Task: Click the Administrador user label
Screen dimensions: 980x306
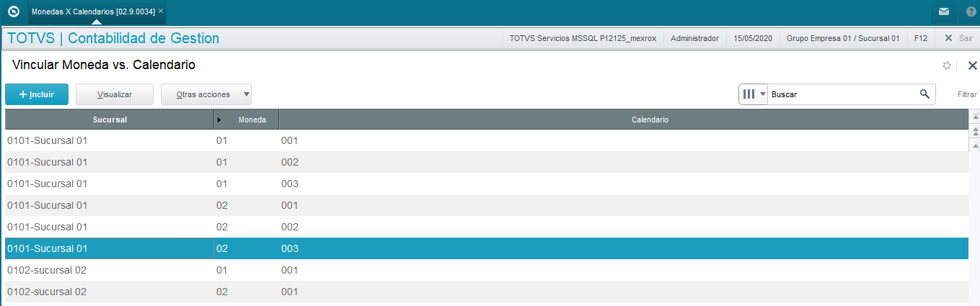Action: [694, 38]
